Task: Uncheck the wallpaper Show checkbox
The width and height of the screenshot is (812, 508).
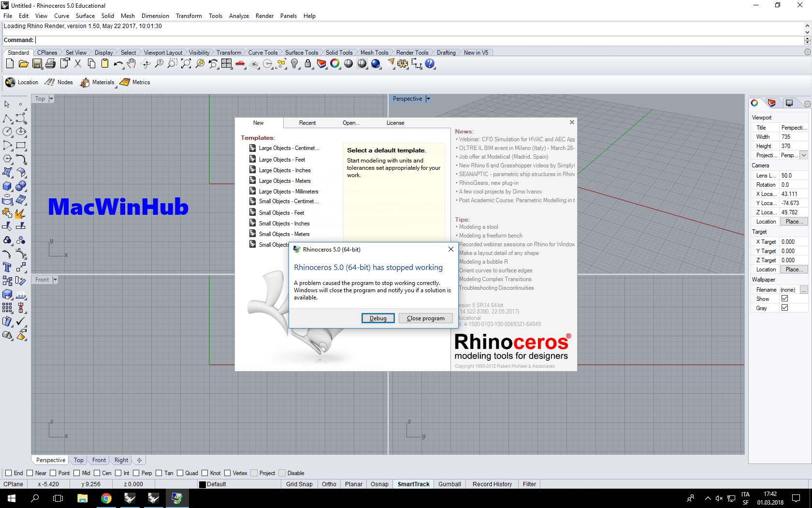Action: coord(785,299)
